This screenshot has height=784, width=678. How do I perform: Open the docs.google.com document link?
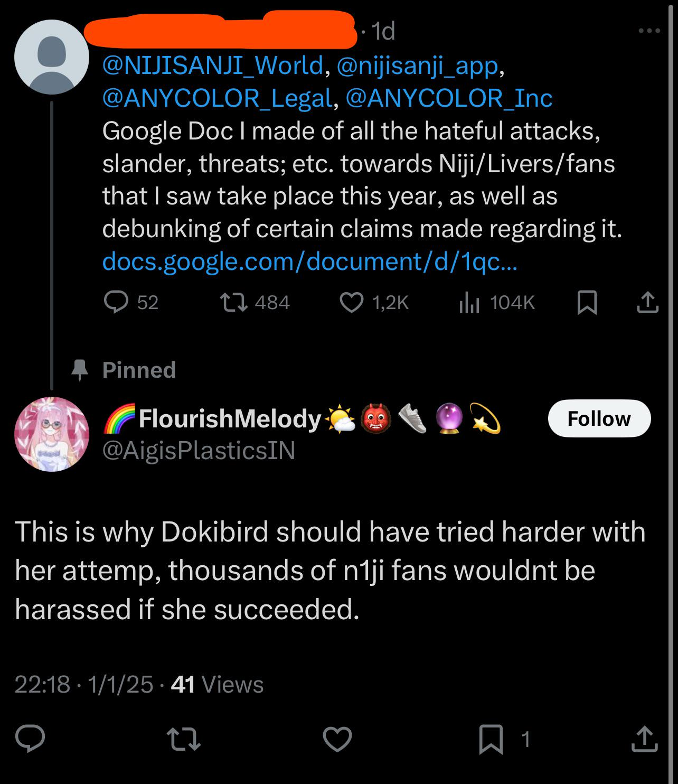(309, 261)
